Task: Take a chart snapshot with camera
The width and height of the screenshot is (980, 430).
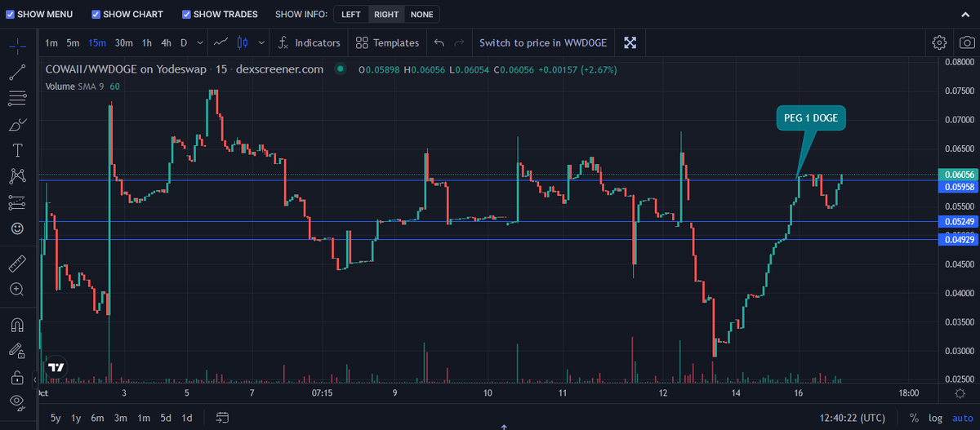Action: pyautogui.click(x=966, y=42)
